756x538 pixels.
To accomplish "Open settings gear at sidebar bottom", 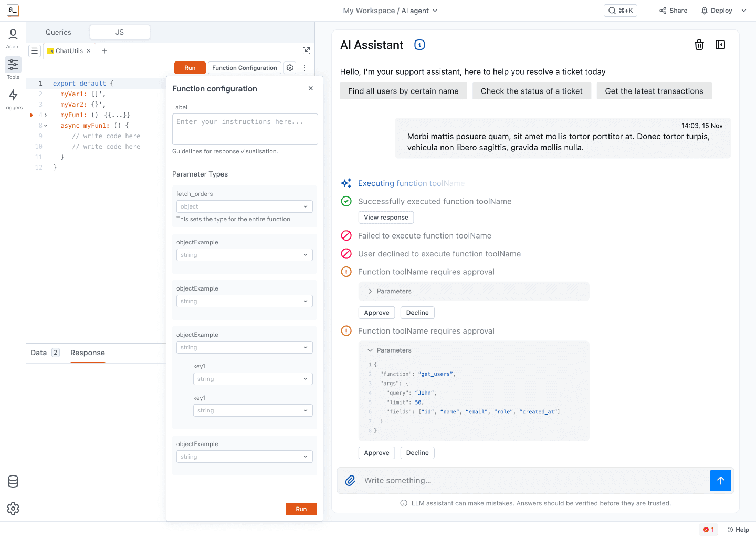I will 13,509.
